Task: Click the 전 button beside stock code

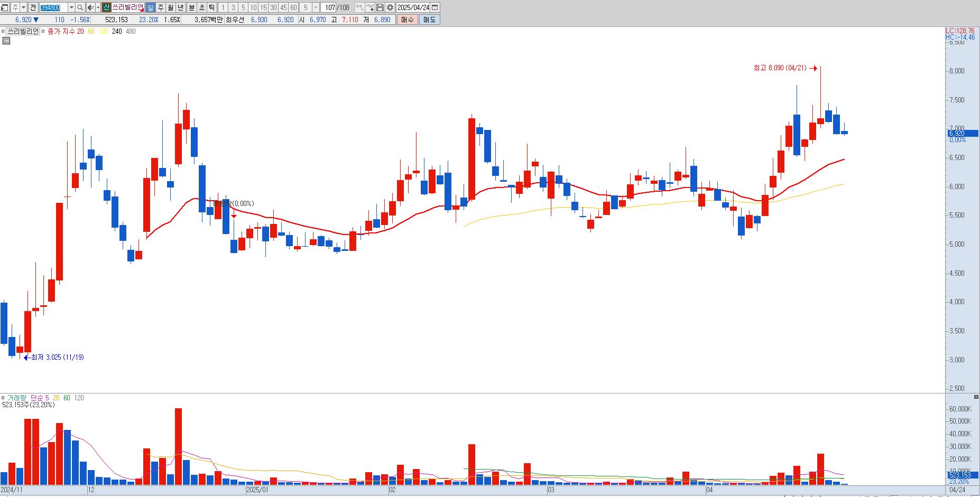Action: tap(33, 7)
